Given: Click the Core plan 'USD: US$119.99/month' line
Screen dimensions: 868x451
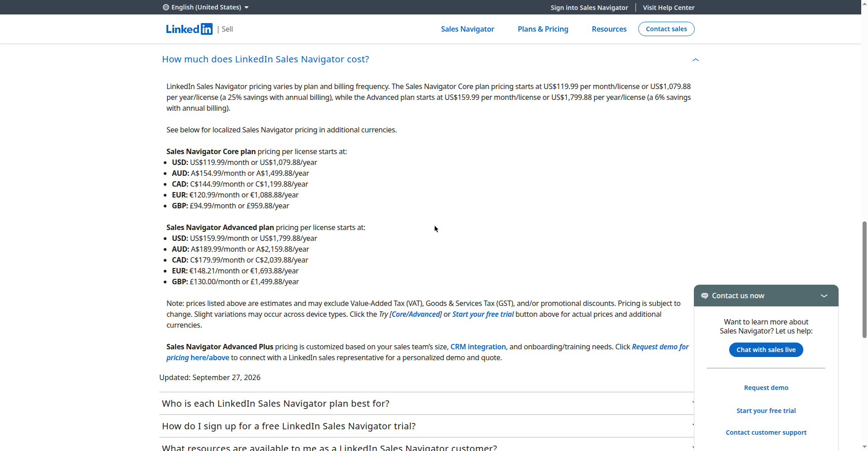Looking at the screenshot, I should click(244, 162).
